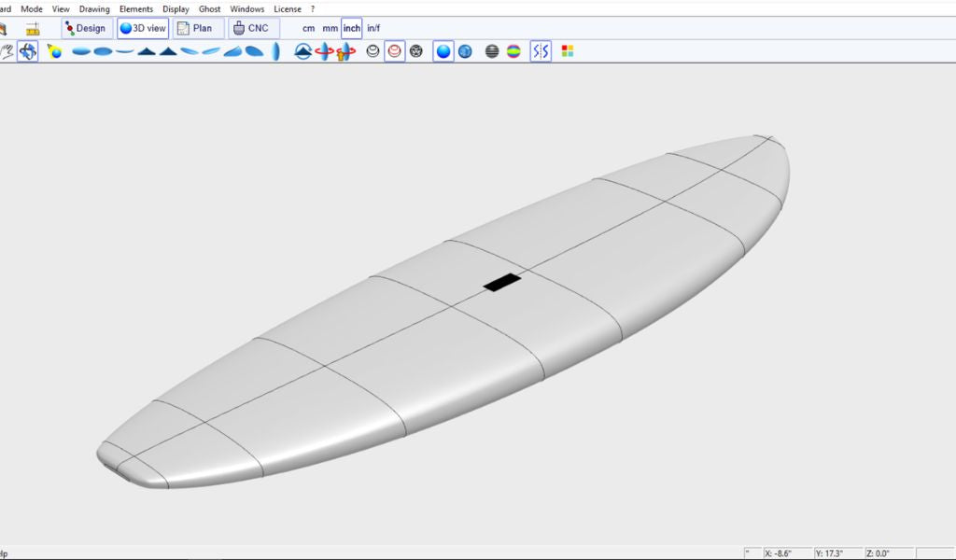Viewport: 956px width, 560px height.
Task: Set units to mm
Action: point(330,28)
